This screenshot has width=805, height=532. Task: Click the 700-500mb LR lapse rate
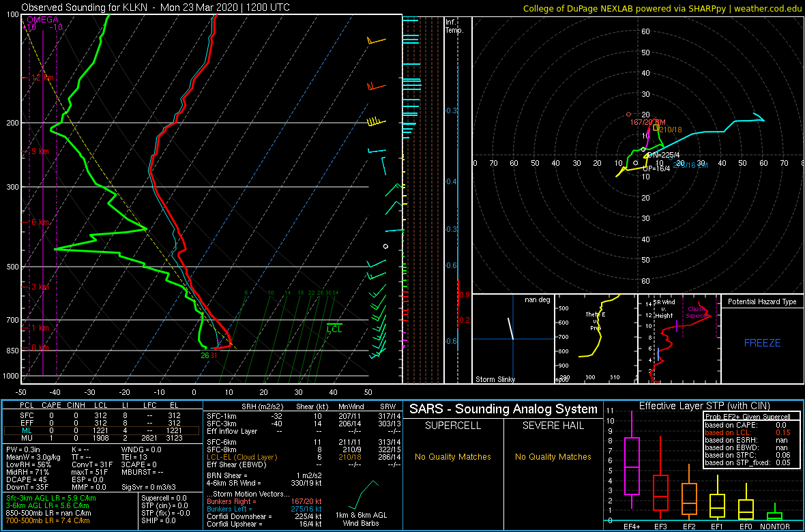pyautogui.click(x=49, y=521)
